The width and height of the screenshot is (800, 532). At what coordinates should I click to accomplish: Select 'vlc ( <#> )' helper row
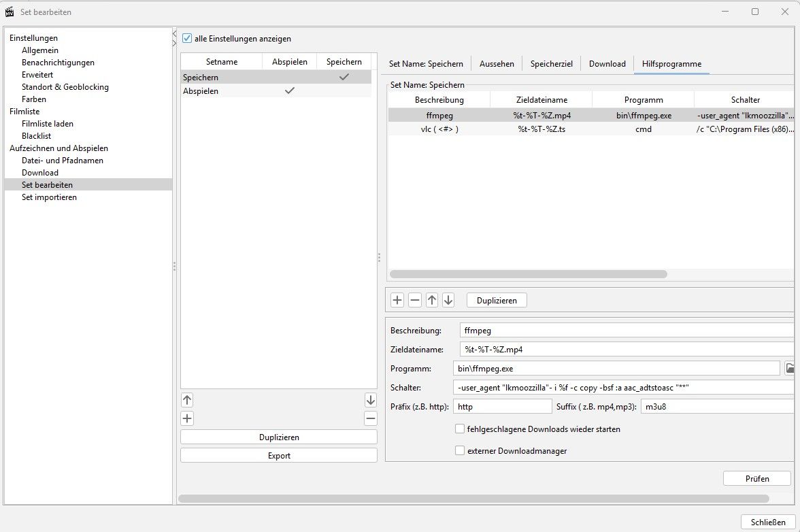click(590, 129)
